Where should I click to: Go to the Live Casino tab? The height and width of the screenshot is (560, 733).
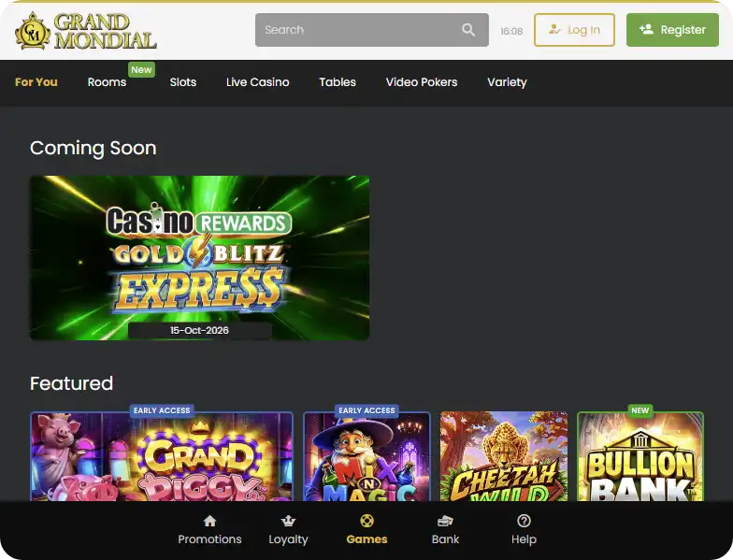[258, 82]
